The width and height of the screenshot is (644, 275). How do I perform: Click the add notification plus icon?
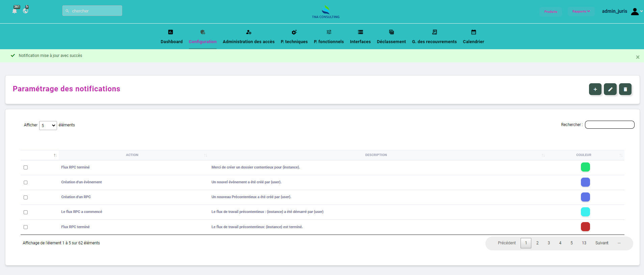click(595, 89)
